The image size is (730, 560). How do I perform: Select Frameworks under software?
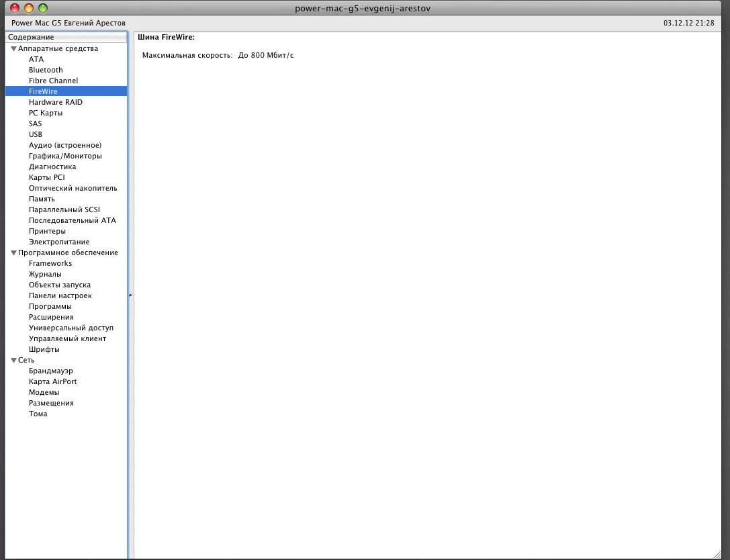click(x=50, y=263)
